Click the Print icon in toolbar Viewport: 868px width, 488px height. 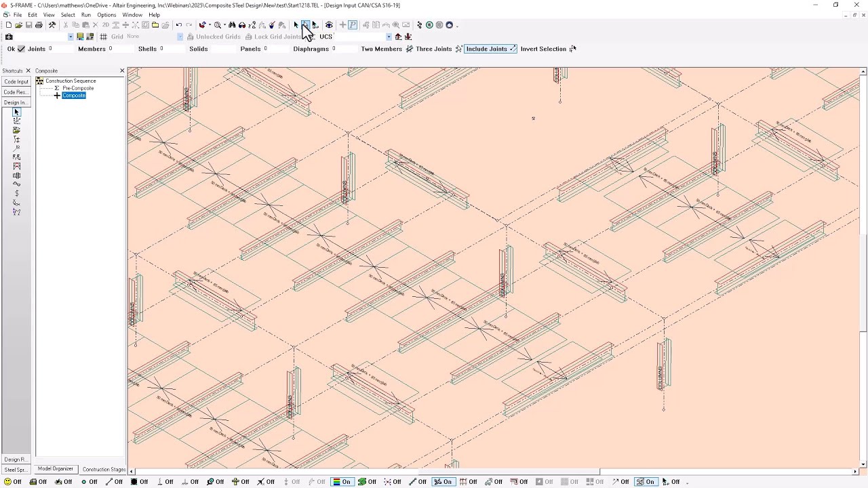[x=39, y=25]
